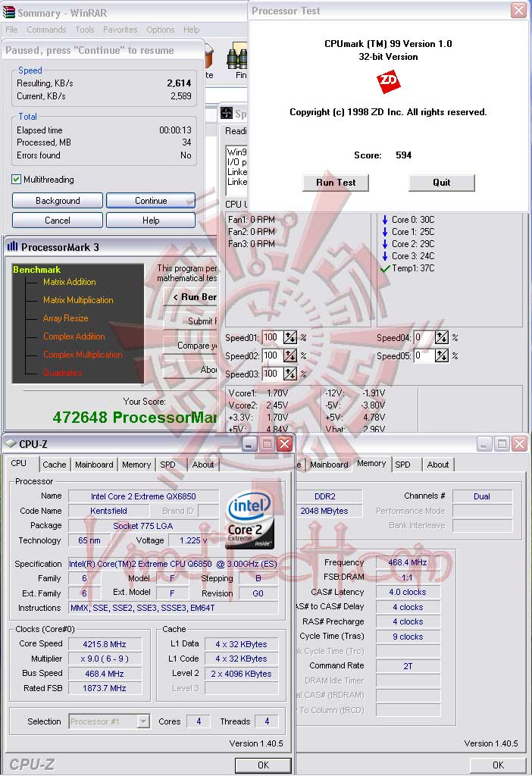This screenshot has width=532, height=776.
Task: Open WinRAR Help menu
Action: pos(192,30)
